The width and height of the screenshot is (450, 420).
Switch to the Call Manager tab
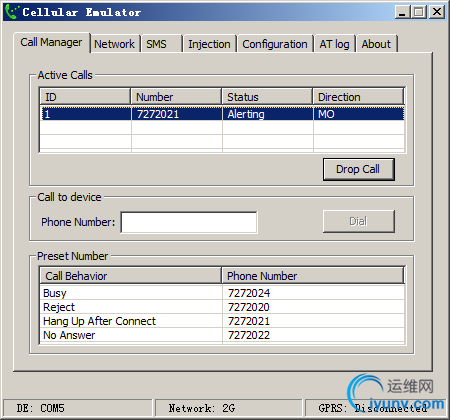(x=51, y=42)
